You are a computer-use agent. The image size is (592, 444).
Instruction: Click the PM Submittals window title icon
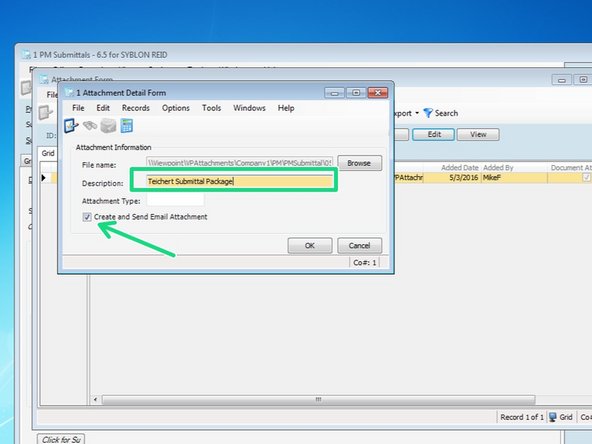26,54
